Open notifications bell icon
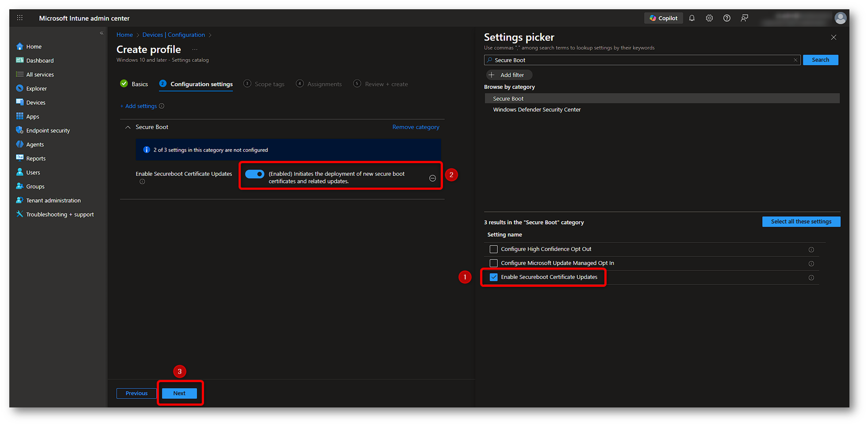 tap(692, 18)
